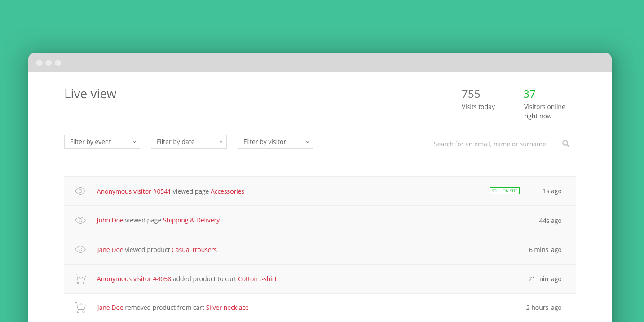Open the Cotton t-shirt product link
The image size is (644, 322).
click(x=257, y=278)
